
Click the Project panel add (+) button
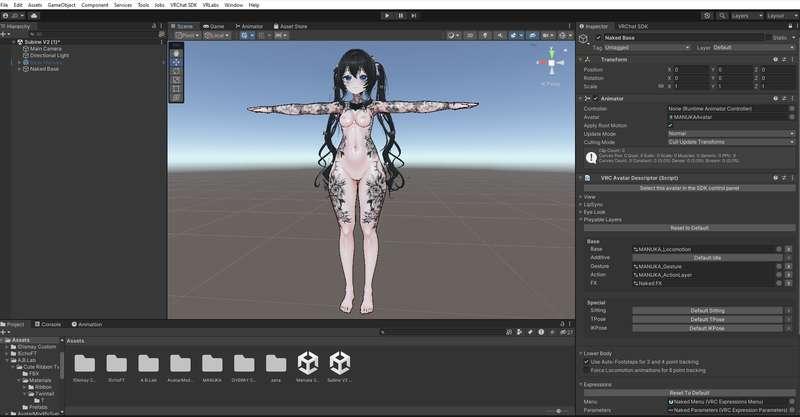[x=5, y=332]
